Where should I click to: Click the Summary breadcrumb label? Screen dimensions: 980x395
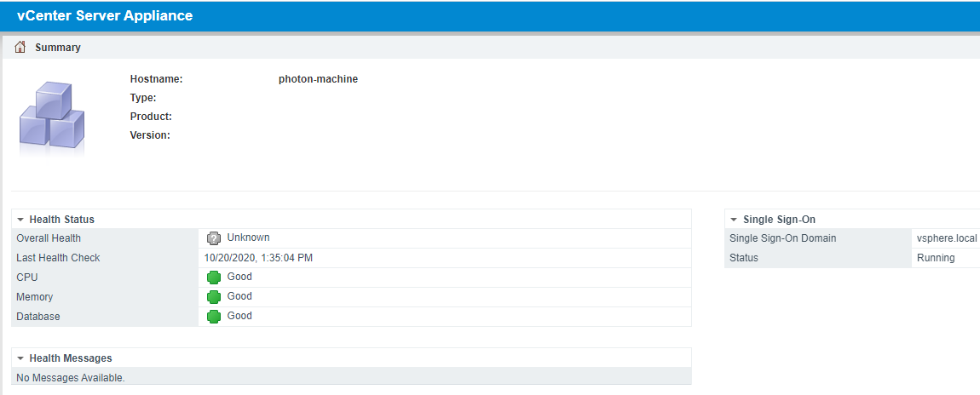57,48
